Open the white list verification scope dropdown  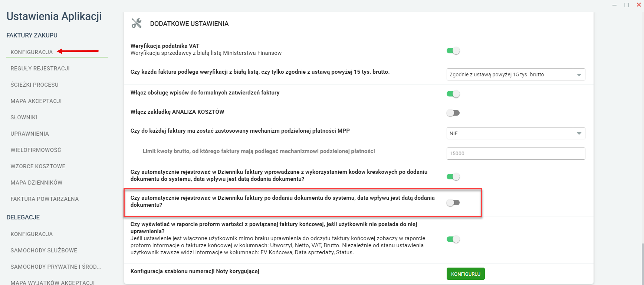pyautogui.click(x=516, y=74)
